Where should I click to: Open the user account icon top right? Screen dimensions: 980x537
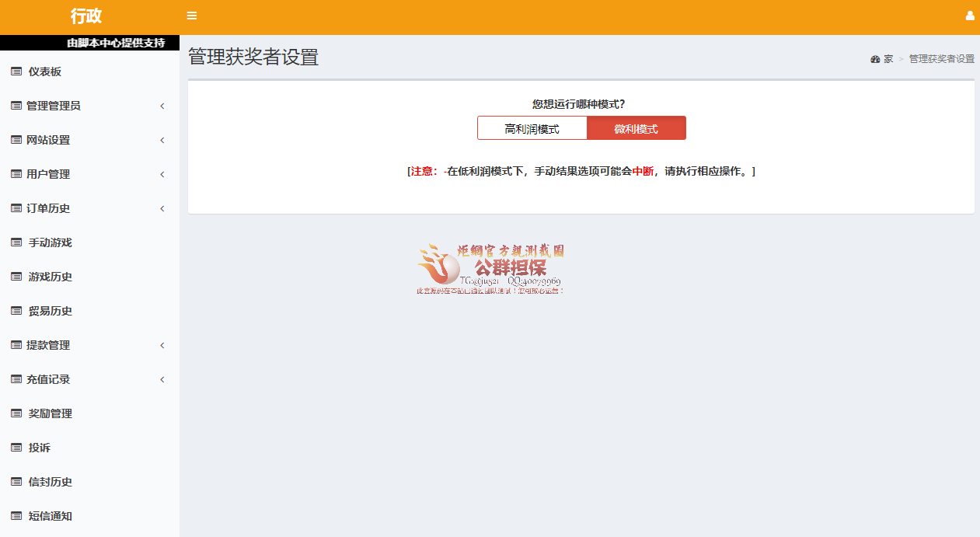(969, 16)
